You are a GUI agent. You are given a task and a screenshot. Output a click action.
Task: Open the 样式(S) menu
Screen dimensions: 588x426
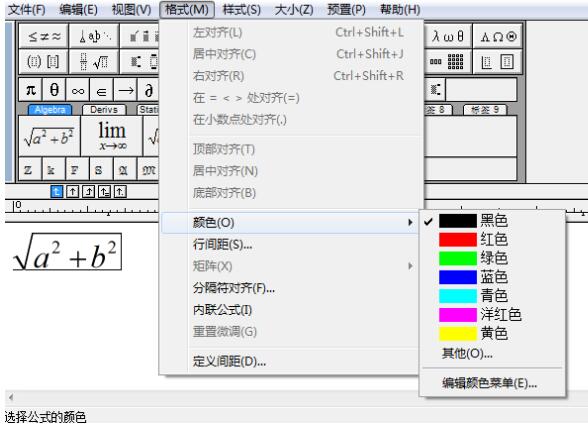(x=242, y=9)
